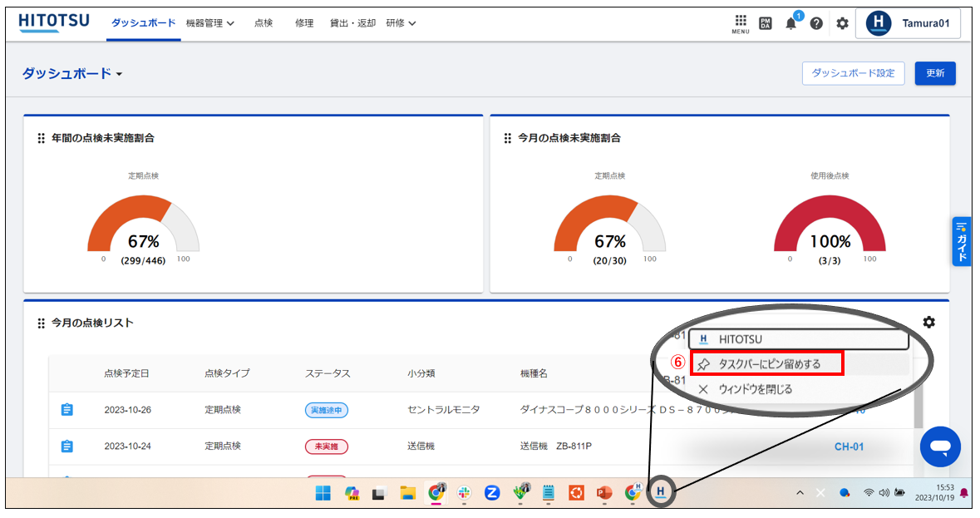Open the Tamura01 user account button
The width and height of the screenshot is (980, 518).
pyautogui.click(x=908, y=23)
